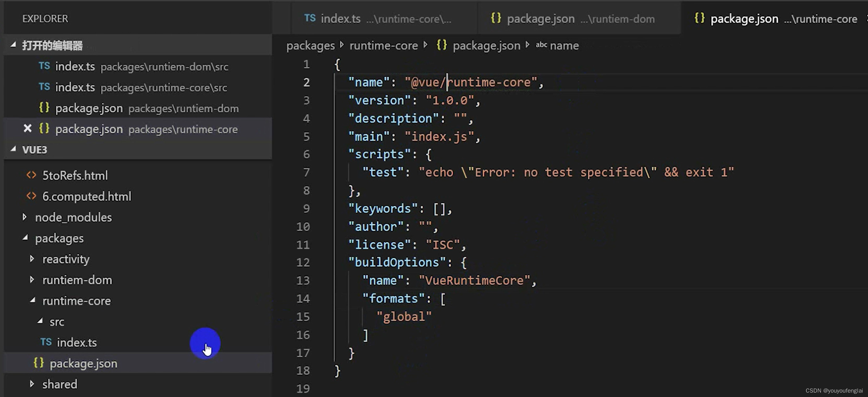Collapse the runtime-core folder

coord(33,300)
